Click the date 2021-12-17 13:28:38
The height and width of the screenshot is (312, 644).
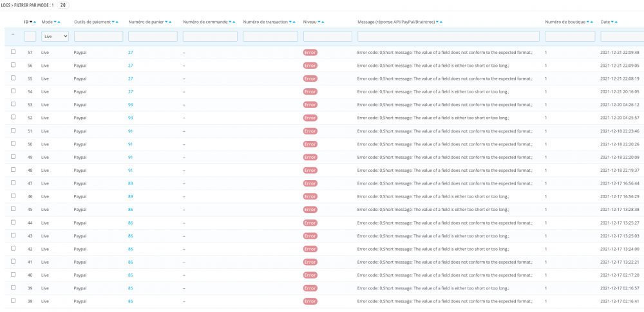[x=620, y=210]
